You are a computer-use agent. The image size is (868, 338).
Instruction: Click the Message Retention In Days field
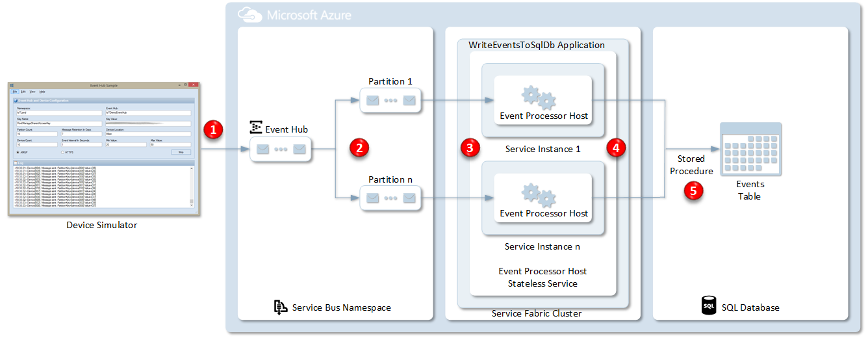click(x=81, y=134)
